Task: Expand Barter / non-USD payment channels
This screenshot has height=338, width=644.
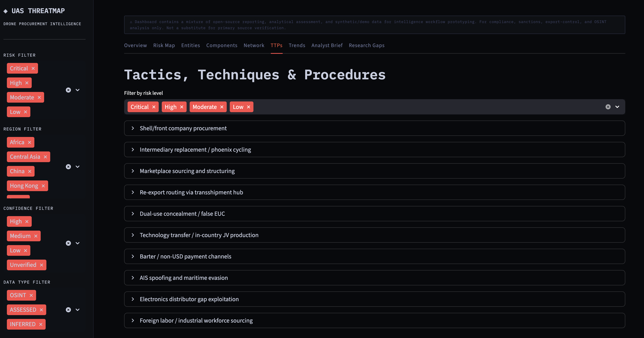Action: (x=375, y=256)
